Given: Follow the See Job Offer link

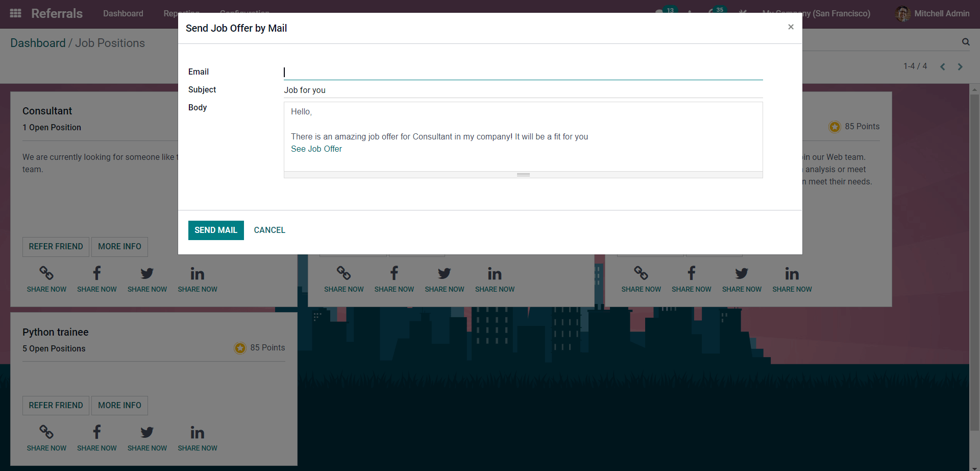Looking at the screenshot, I should (316, 149).
